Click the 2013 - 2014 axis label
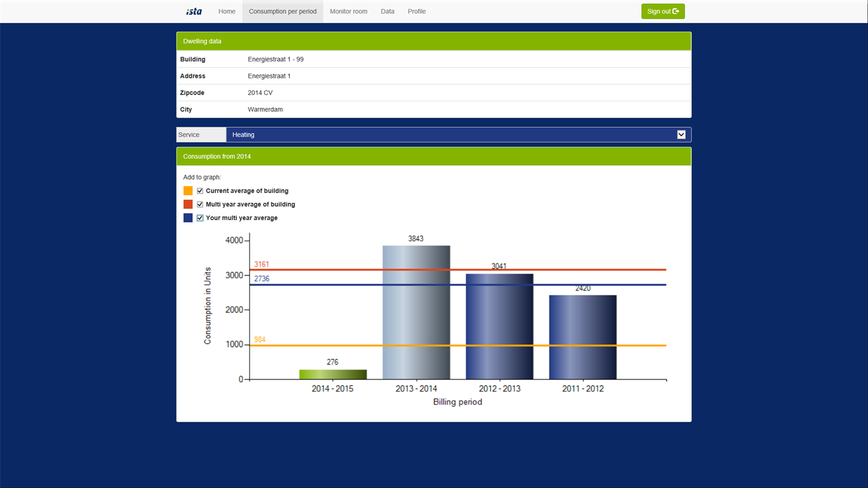 [417, 389]
